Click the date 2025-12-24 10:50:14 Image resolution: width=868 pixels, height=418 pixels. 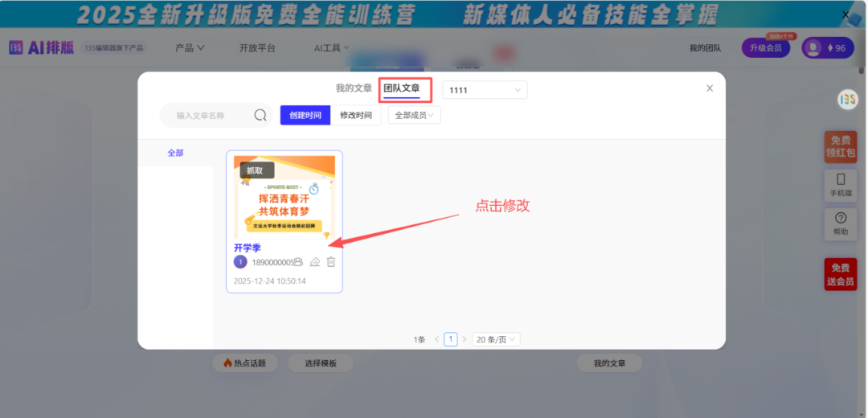coord(269,281)
